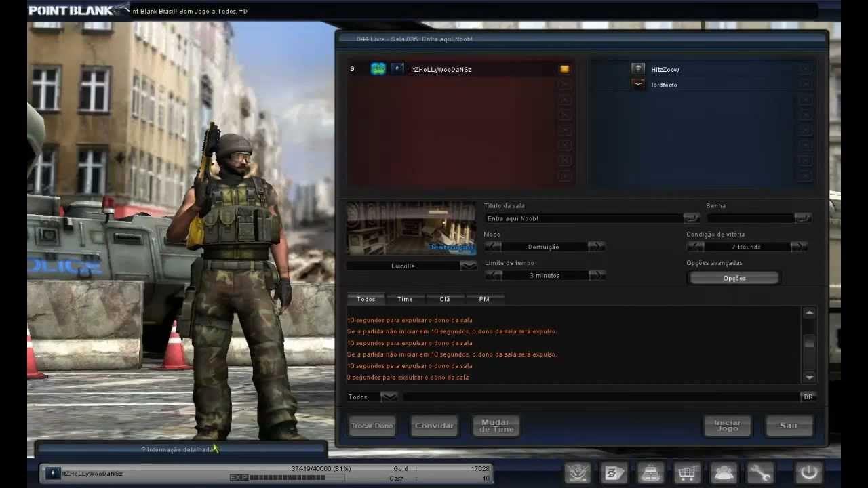Viewport: 868px width, 488px height.
Task: Open settings with the wrench icon
Action: pos(761,472)
